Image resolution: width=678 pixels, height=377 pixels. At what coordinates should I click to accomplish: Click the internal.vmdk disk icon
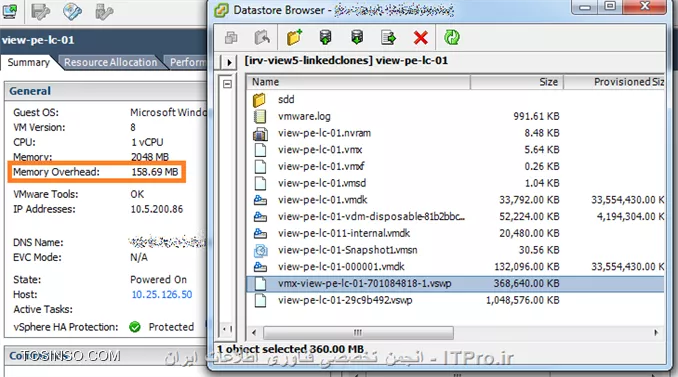[x=260, y=233]
